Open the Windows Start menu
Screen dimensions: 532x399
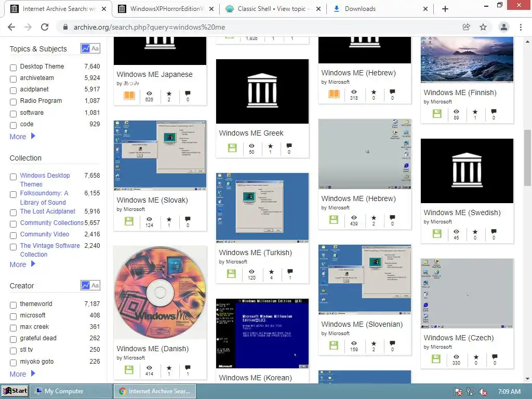pos(15,391)
